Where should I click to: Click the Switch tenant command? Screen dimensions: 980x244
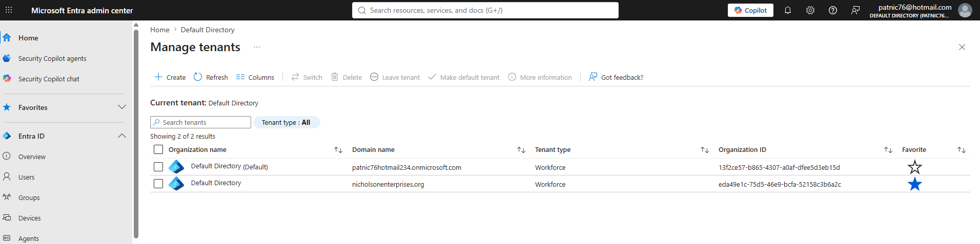(307, 77)
